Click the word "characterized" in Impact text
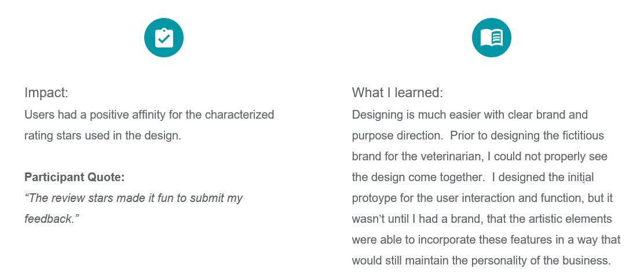The height and width of the screenshot is (272, 644). coord(239,115)
